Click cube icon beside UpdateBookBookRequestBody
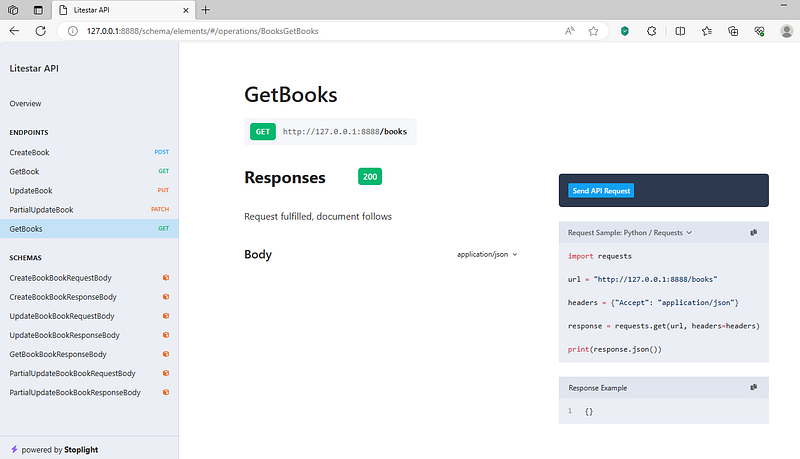The image size is (800, 459). coord(166,316)
